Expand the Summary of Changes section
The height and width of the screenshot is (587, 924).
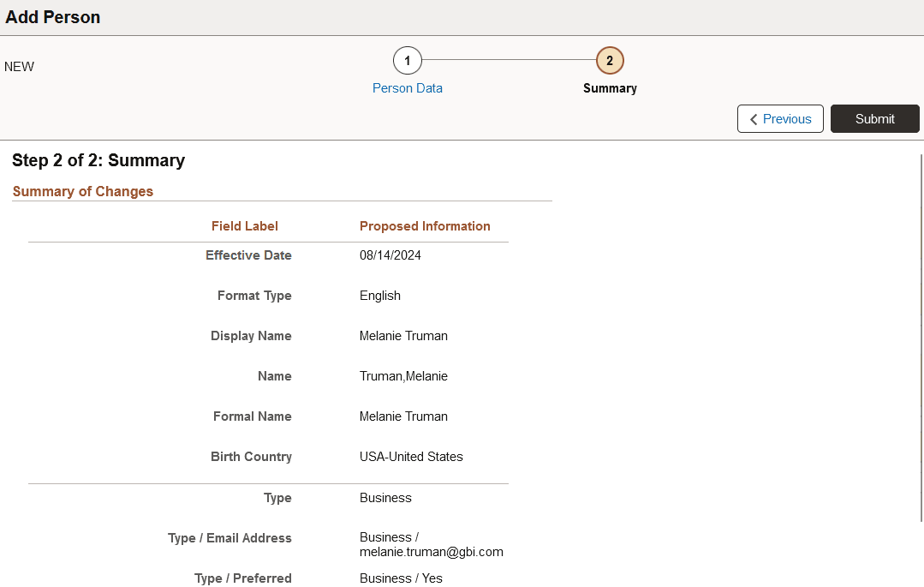[82, 191]
